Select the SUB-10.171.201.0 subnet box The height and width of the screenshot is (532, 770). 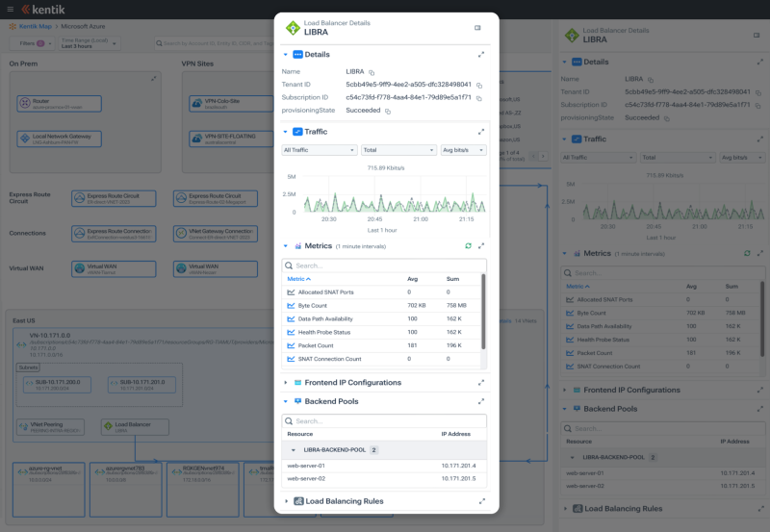click(x=141, y=385)
